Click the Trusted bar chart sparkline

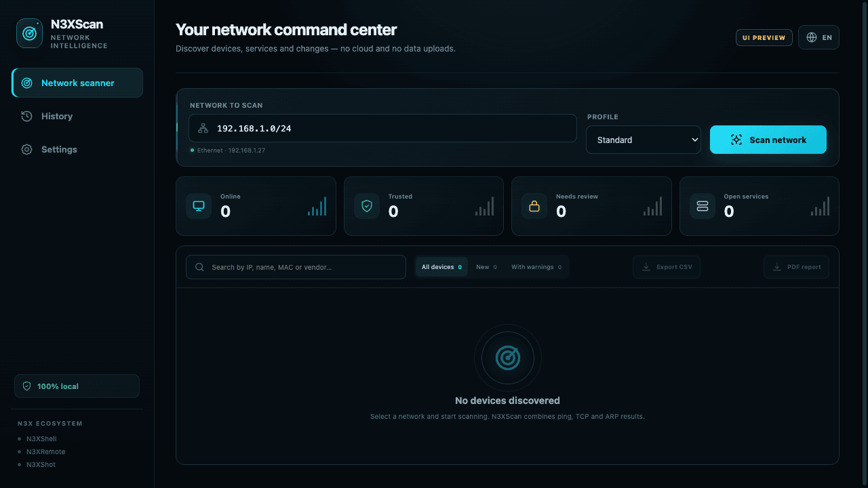coord(484,206)
